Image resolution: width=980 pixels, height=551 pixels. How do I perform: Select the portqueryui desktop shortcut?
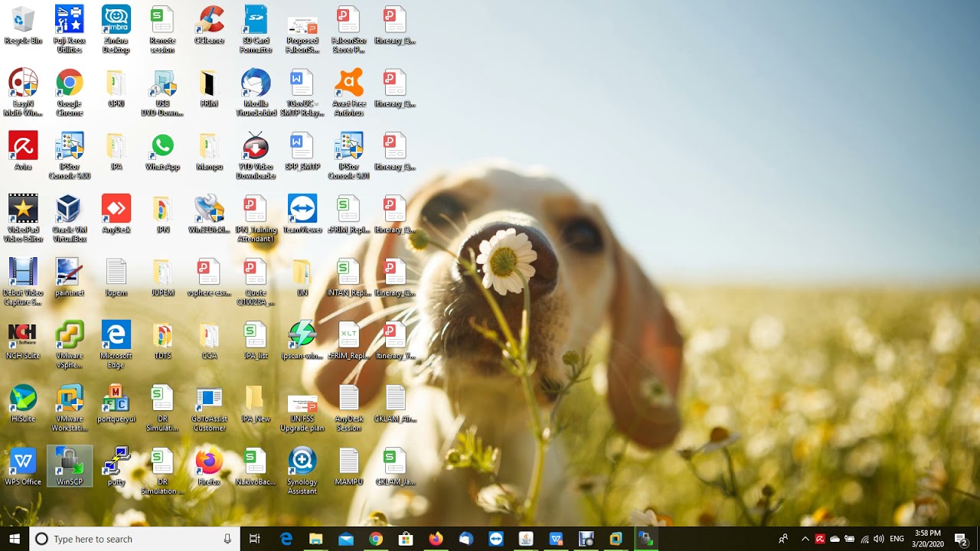click(116, 403)
